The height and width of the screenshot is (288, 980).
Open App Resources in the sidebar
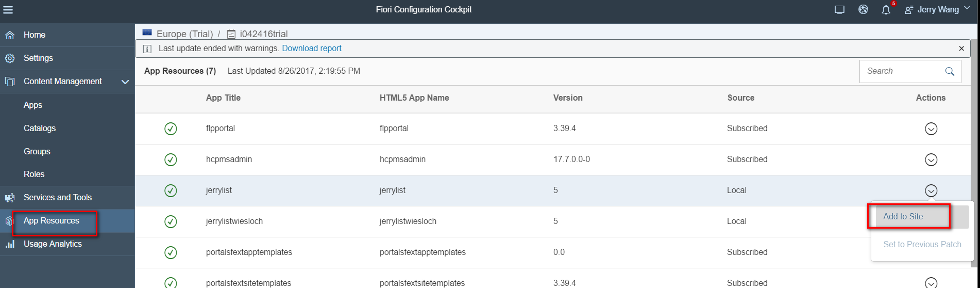pyautogui.click(x=52, y=221)
